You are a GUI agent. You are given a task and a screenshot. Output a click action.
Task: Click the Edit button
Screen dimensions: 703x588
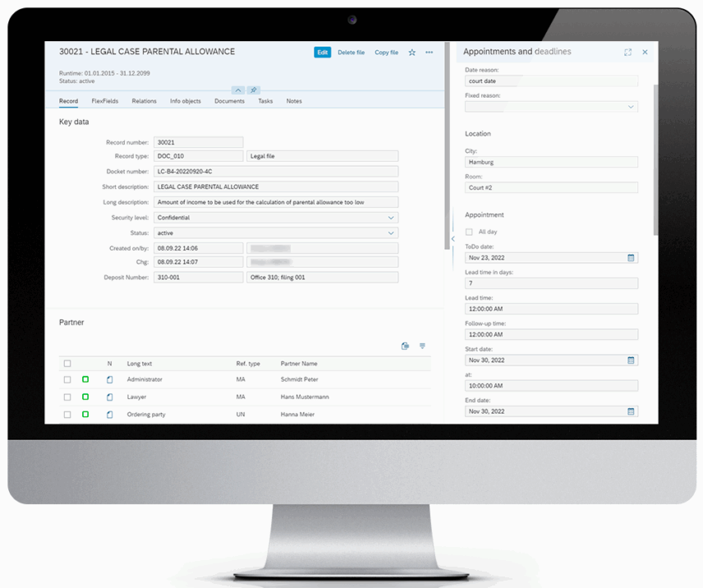click(x=322, y=52)
